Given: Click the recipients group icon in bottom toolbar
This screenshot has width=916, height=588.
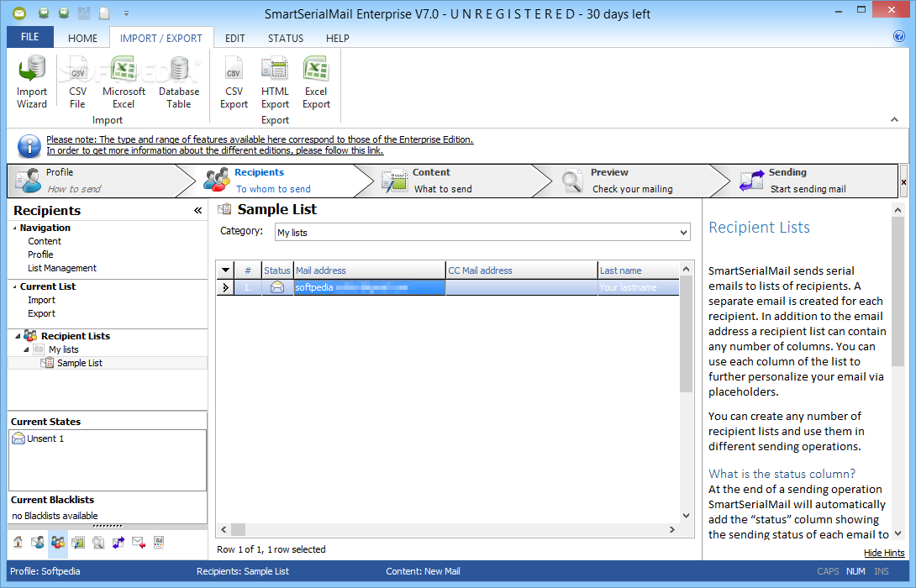Looking at the screenshot, I should click(58, 543).
